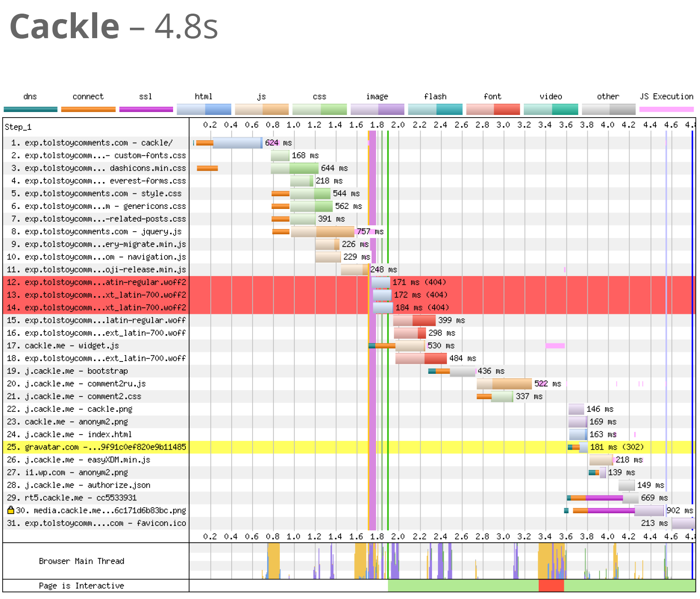Click the gravatar.com request label
Viewport: 700px width, 599px height.
[96, 448]
